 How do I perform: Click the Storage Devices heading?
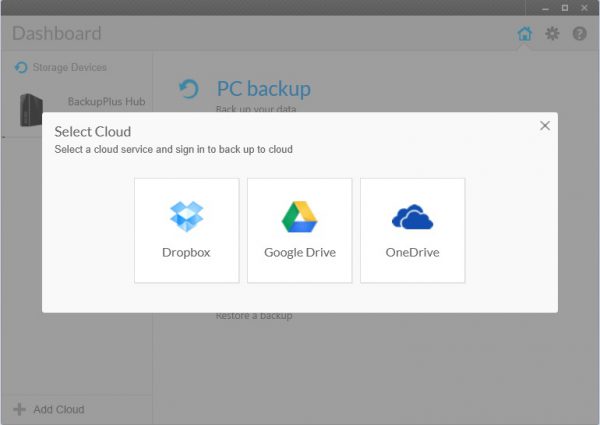click(70, 67)
